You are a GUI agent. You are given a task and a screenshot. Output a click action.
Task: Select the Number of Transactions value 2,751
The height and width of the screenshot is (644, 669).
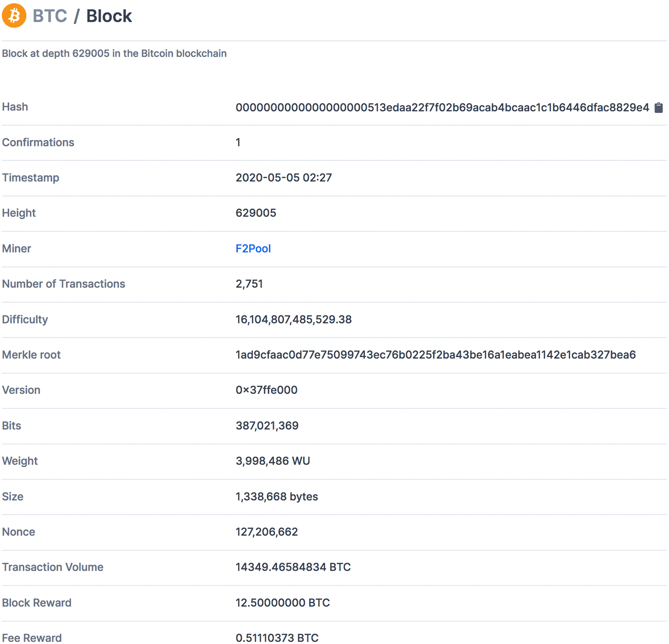[249, 284]
